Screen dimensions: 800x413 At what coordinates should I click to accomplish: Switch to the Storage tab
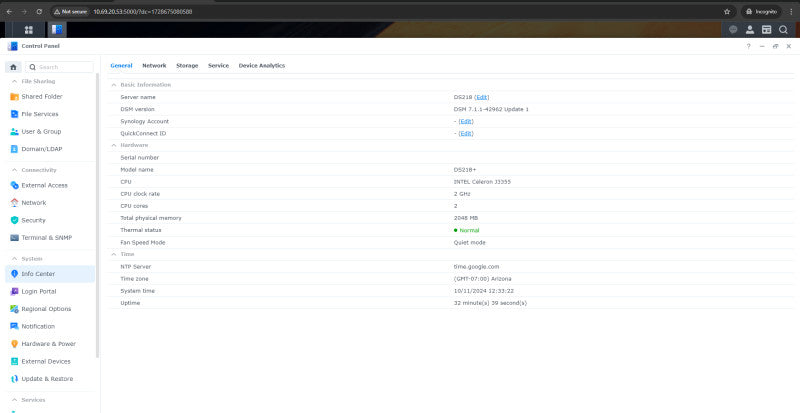pos(187,65)
